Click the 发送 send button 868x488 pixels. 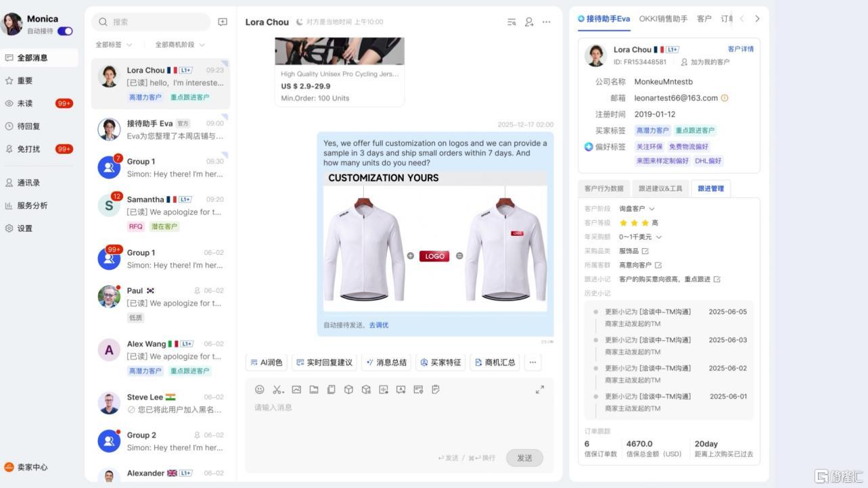[524, 458]
